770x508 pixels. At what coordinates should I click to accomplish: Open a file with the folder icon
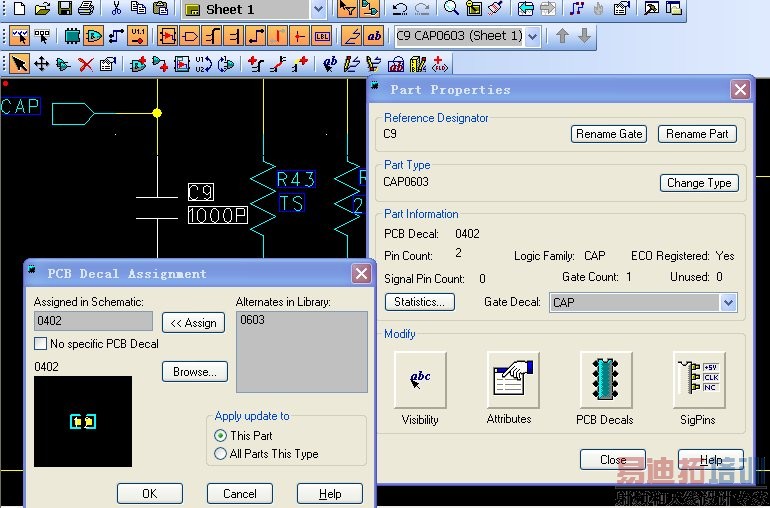[x=42, y=8]
